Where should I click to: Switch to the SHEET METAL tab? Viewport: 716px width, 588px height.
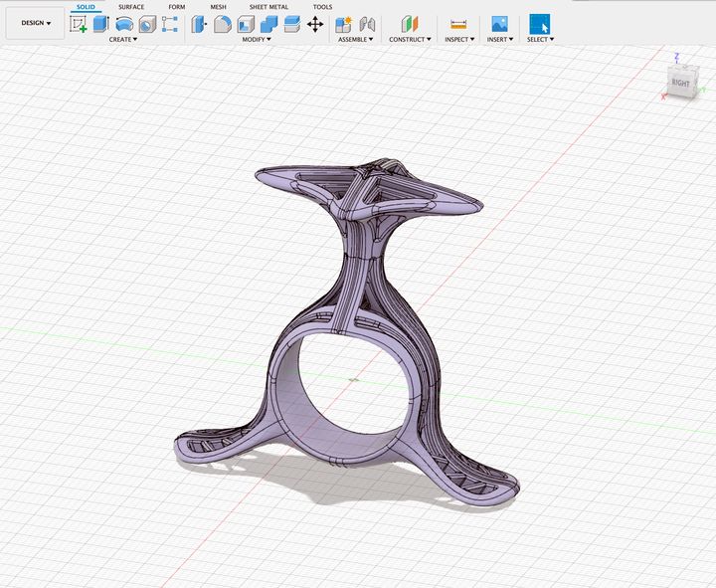pos(268,7)
